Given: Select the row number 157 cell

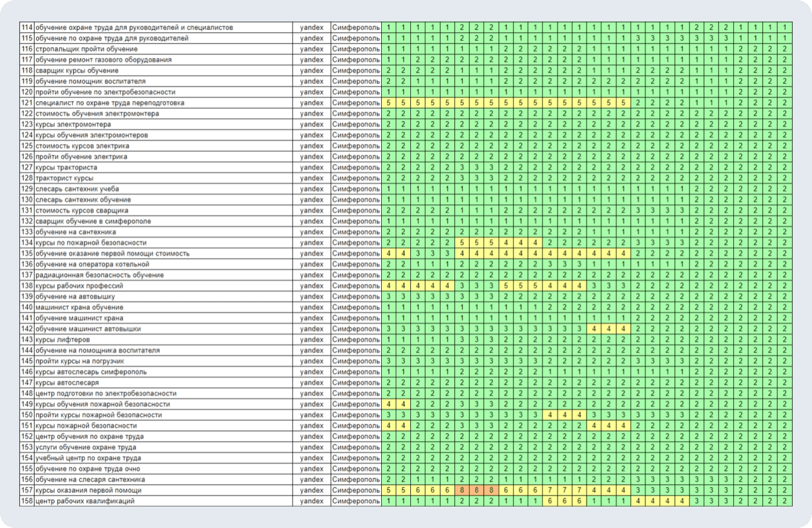Looking at the screenshot, I should (x=27, y=491).
